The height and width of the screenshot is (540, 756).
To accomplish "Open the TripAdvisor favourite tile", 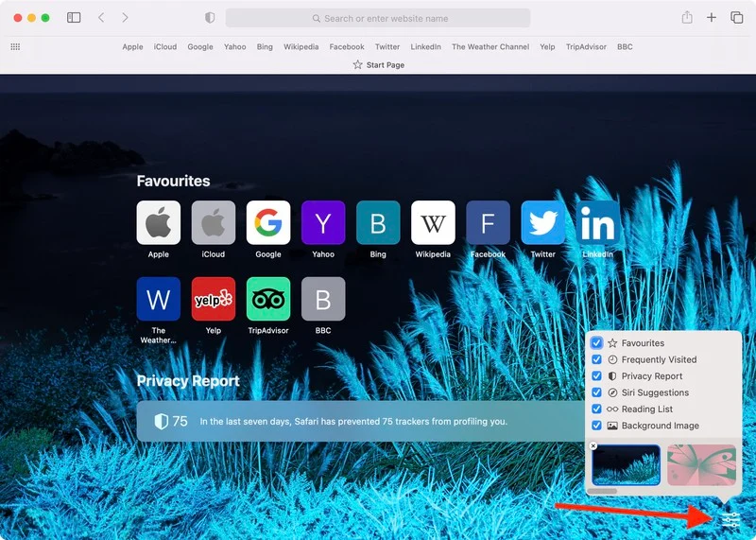I will [x=268, y=299].
